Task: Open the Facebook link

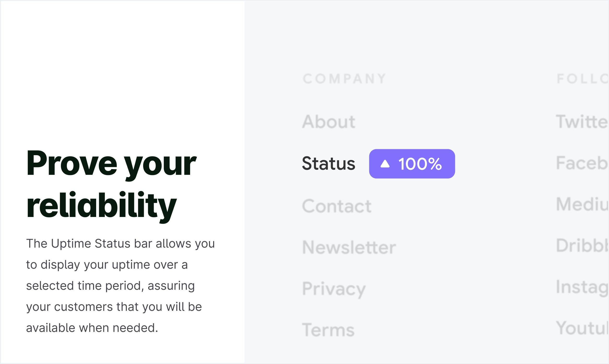Action: tap(581, 163)
